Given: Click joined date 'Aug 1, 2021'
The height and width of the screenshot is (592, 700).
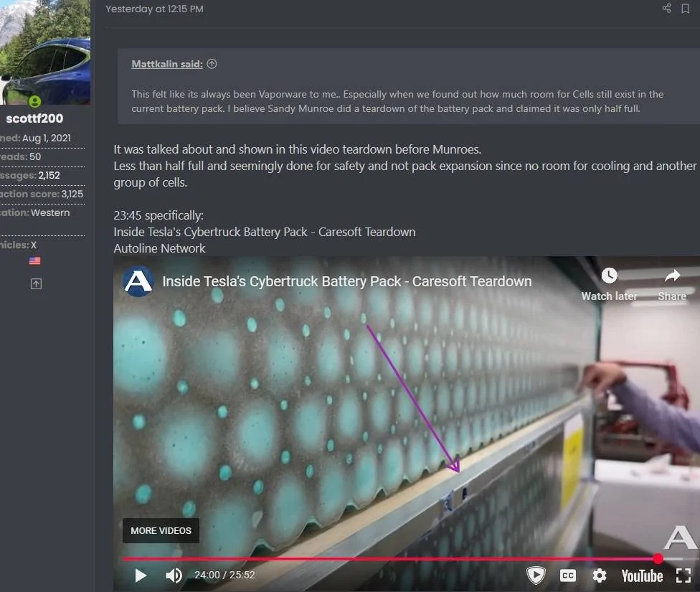Looking at the screenshot, I should [x=47, y=138].
